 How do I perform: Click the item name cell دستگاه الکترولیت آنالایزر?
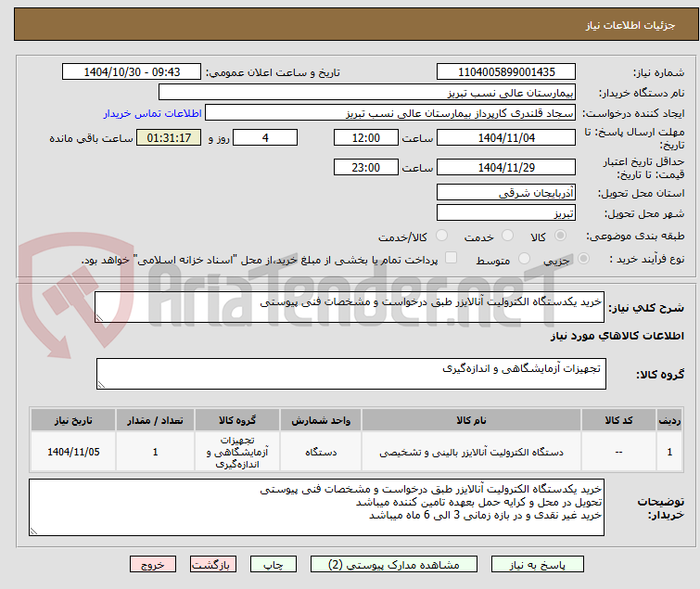471,452
